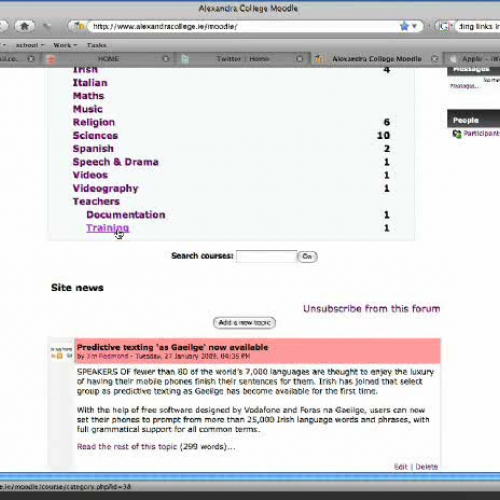
Task: Open the Spanish course category
Action: click(x=93, y=149)
